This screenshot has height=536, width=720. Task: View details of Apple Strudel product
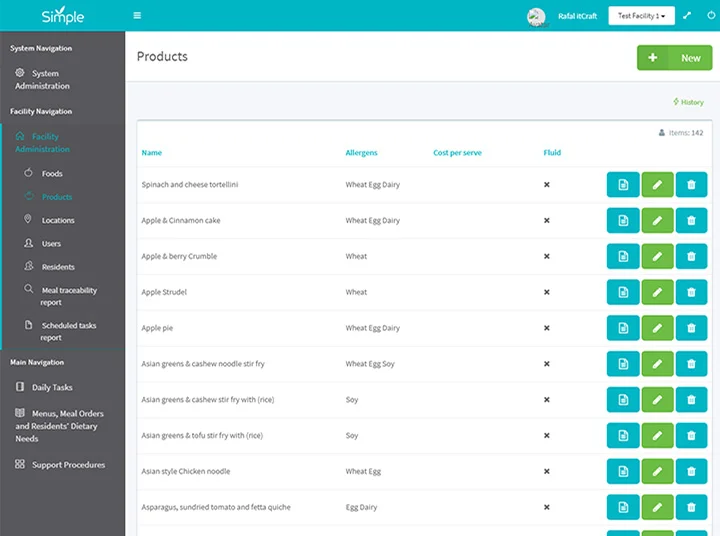coord(623,292)
